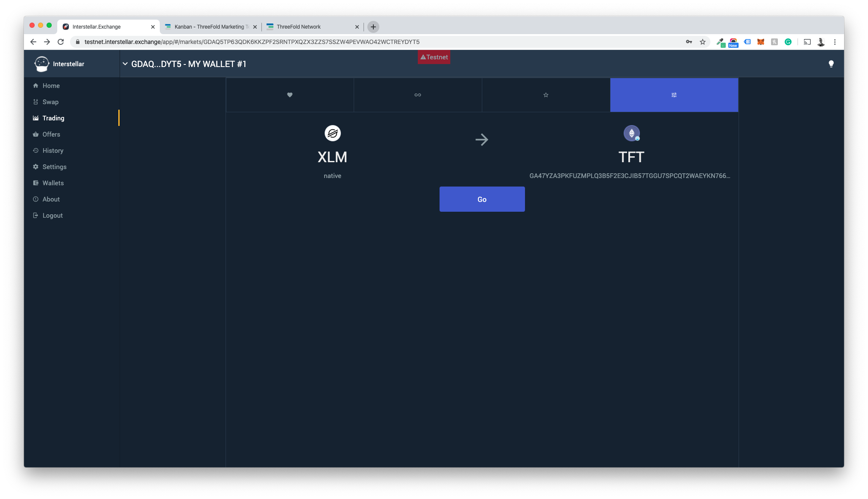Open the MetaMask fox extension
Viewport: 868px width, 499px height.
[x=761, y=42]
